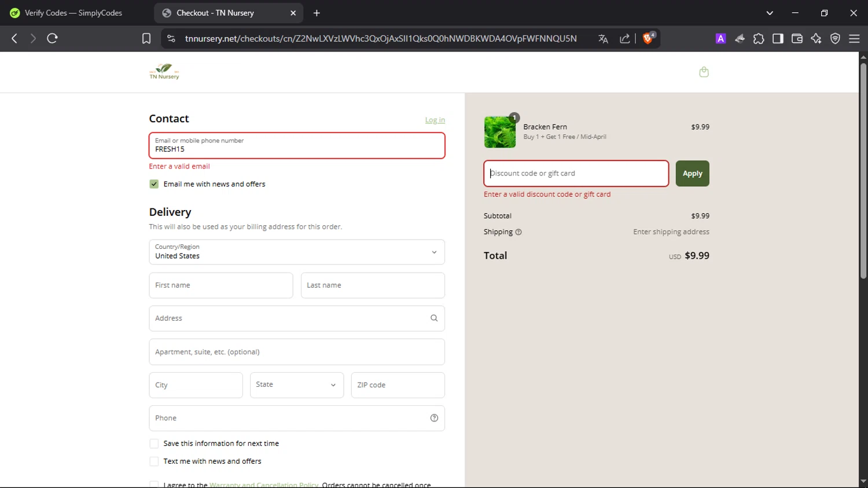Open the extensions puzzle icon
This screenshot has width=868, height=488.
759,38
